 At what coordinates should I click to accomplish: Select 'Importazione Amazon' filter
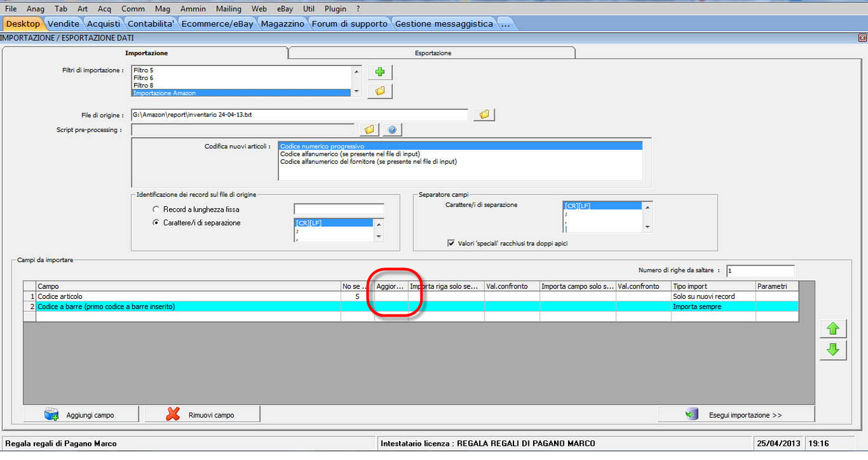(241, 93)
